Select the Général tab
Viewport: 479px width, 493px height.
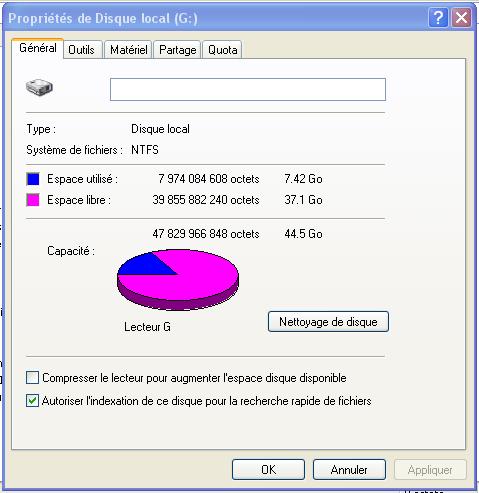click(x=38, y=48)
